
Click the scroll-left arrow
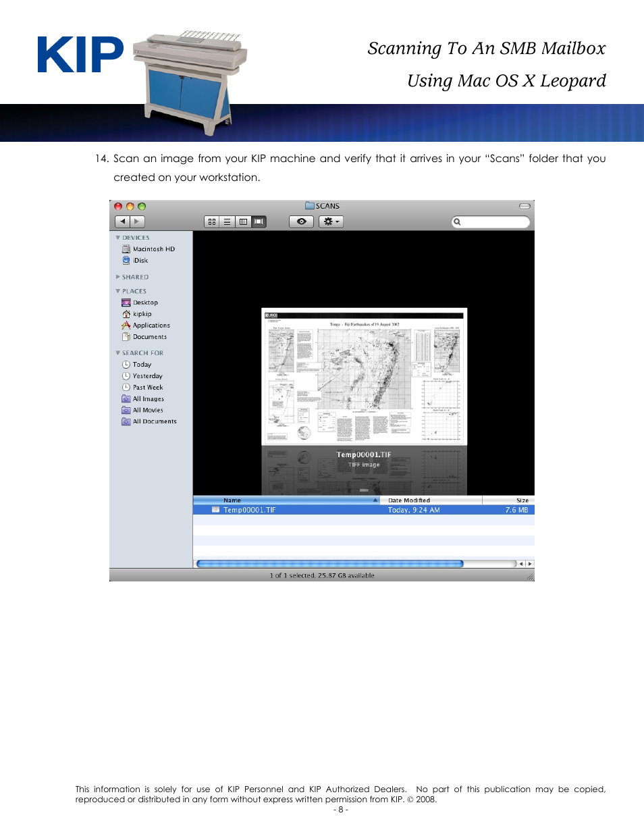pos(520,564)
